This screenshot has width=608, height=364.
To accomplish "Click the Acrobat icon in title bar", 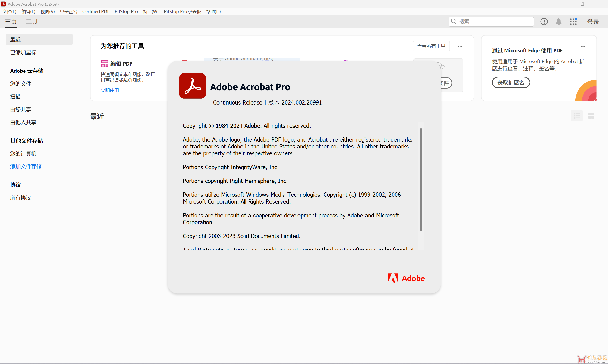I will (3, 4).
